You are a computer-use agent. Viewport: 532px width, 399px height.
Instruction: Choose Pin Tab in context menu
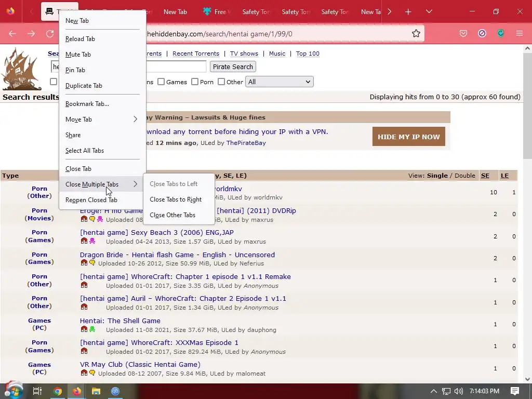tap(102, 70)
